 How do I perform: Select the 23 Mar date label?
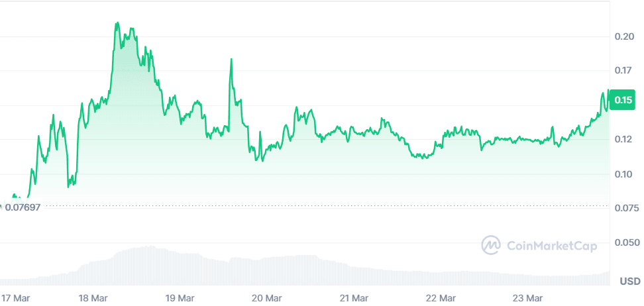tap(529, 298)
